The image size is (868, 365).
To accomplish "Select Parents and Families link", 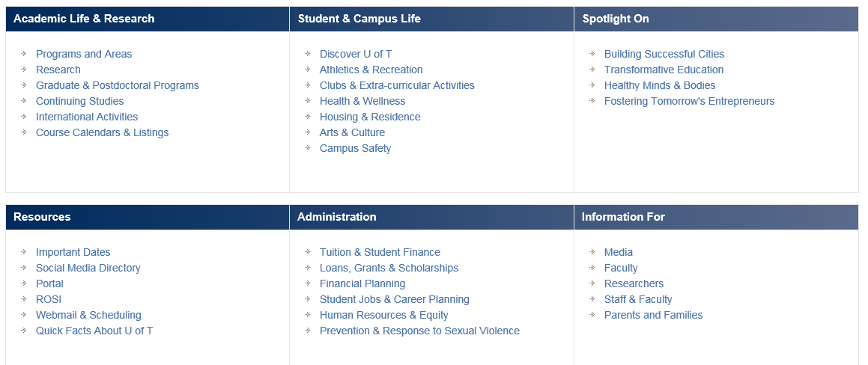I will click(653, 315).
